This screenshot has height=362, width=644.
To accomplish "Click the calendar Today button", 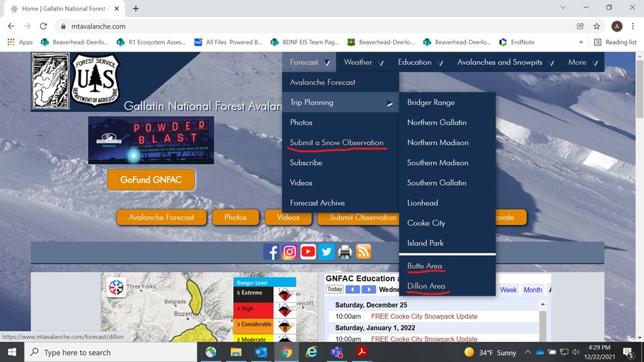I will (x=335, y=289).
